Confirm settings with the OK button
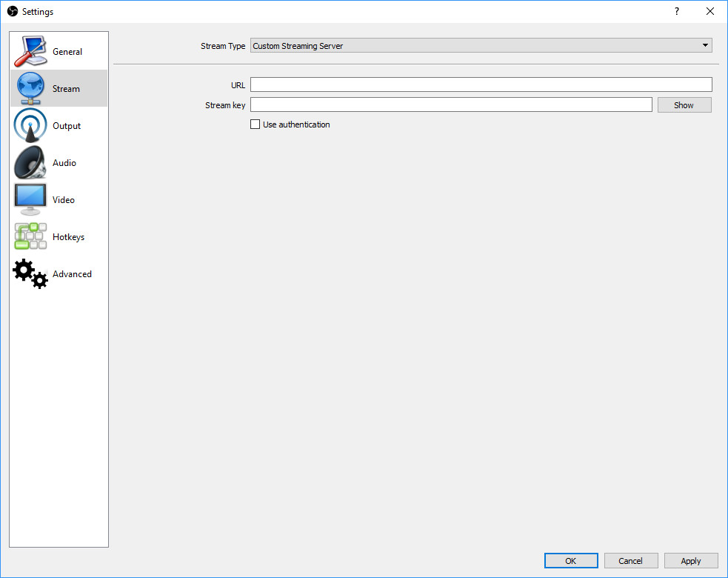The width and height of the screenshot is (728, 578). (x=571, y=561)
